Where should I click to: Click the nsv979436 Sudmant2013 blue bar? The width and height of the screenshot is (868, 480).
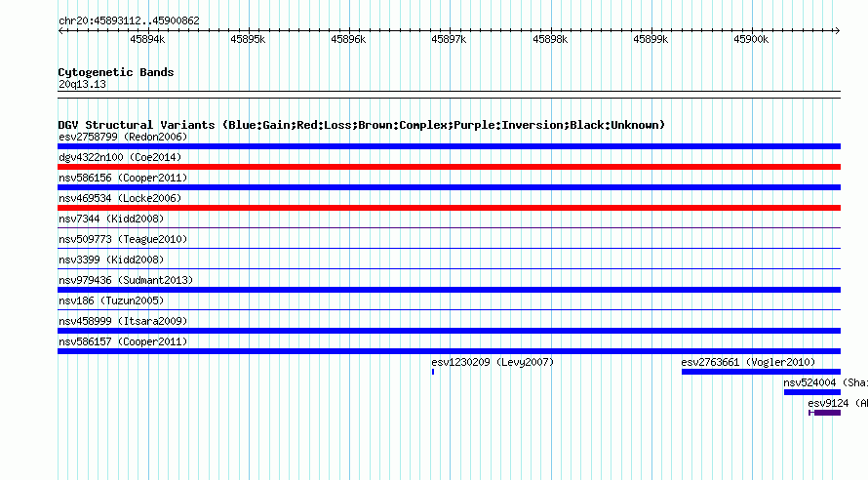[449, 290]
